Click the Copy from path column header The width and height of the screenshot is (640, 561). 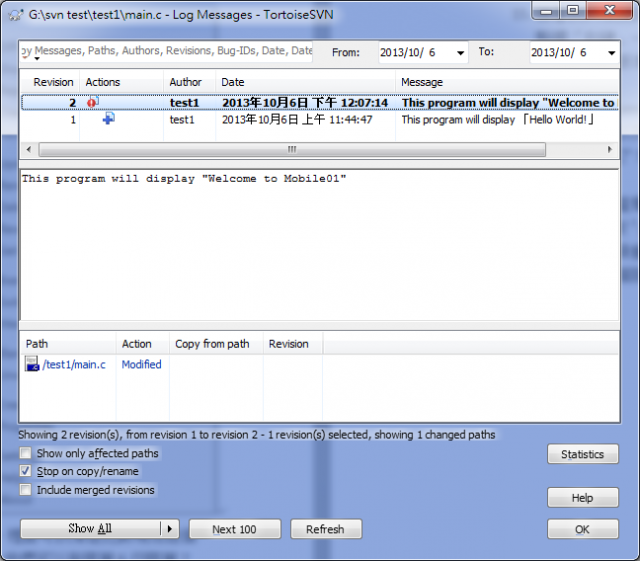coord(216,344)
